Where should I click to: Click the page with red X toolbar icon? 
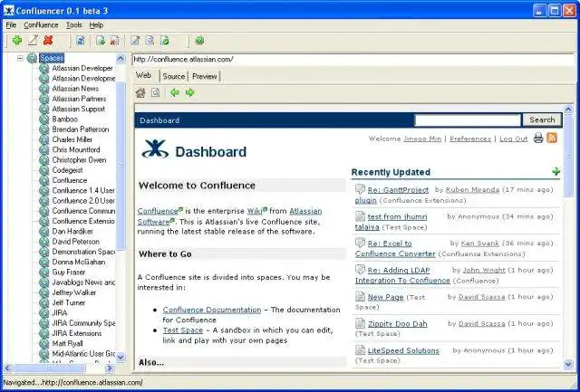tap(114, 40)
